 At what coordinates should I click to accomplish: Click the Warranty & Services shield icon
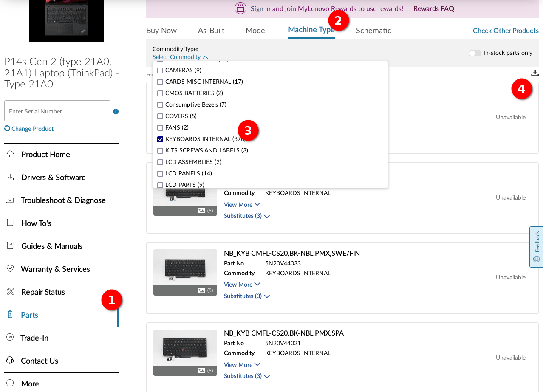click(11, 268)
